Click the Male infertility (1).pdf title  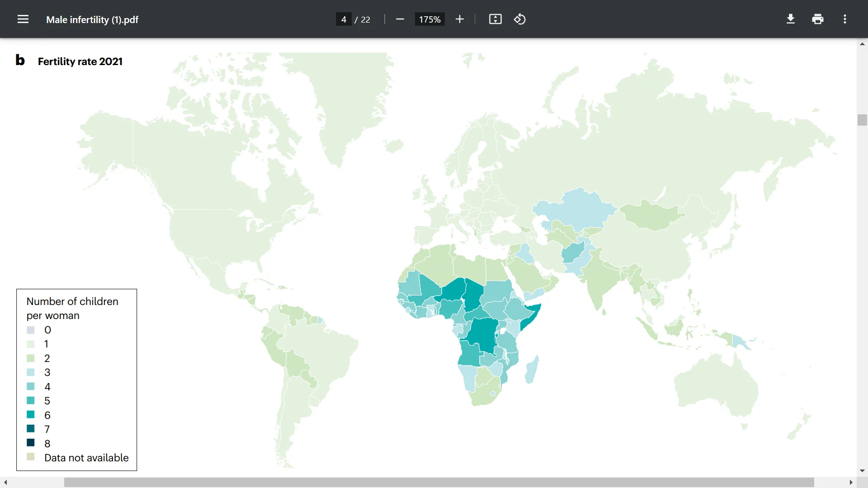tap(92, 20)
